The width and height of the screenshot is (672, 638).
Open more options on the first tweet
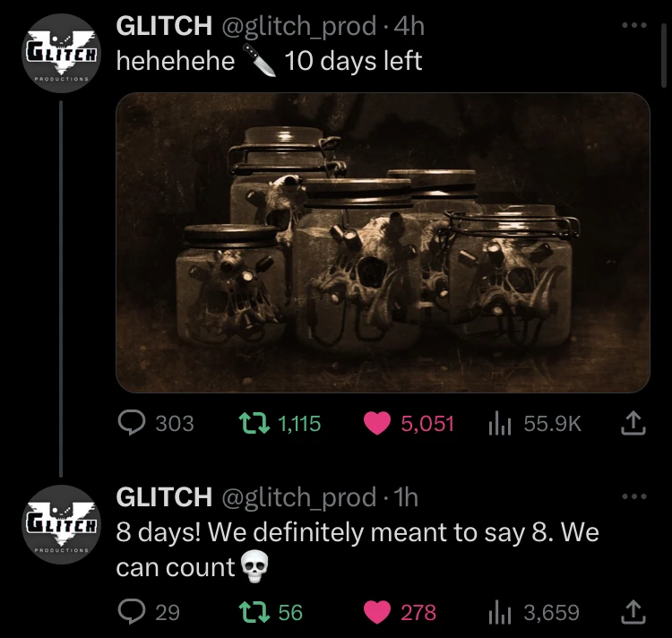click(634, 26)
